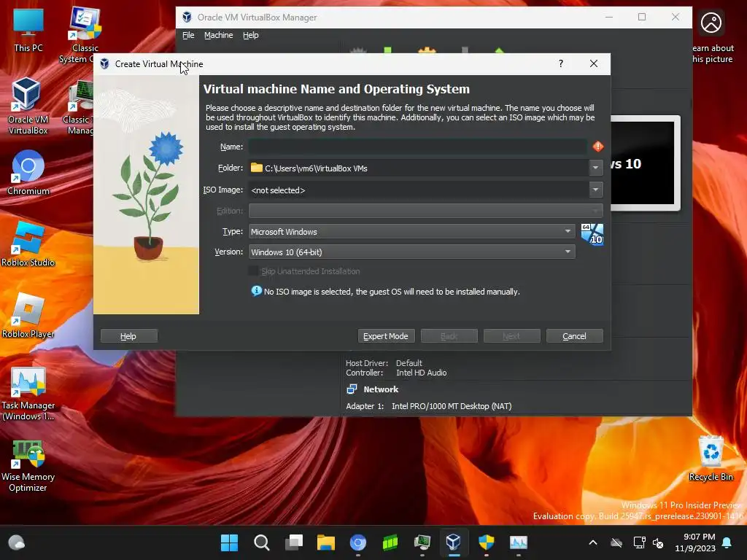The image size is (747, 560).
Task: Open the notification bell
Action: (727, 542)
